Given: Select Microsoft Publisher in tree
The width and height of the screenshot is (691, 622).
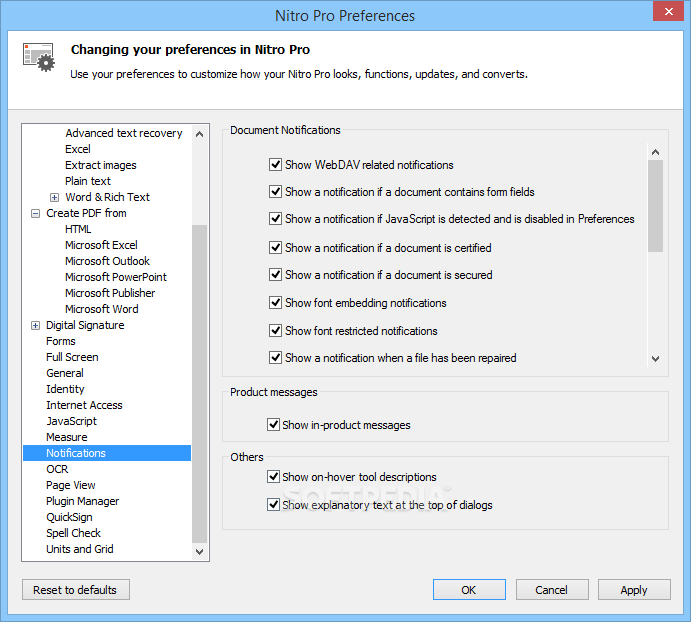Looking at the screenshot, I should (x=110, y=293).
